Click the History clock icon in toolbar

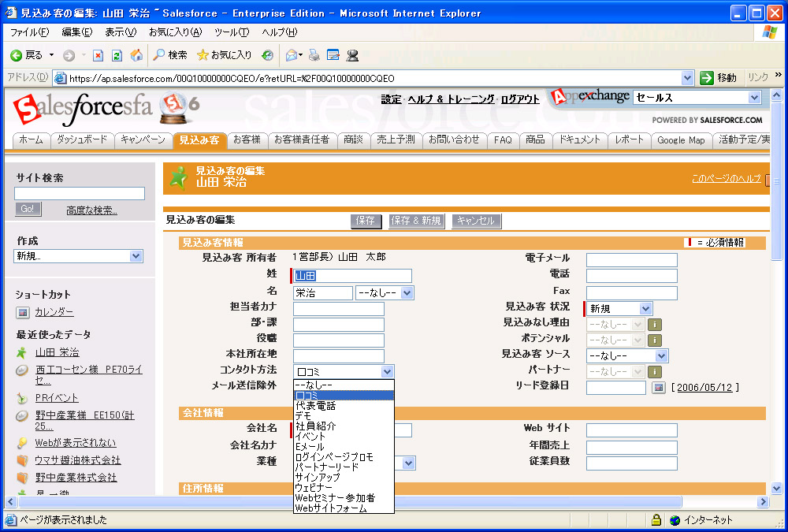pos(267,55)
